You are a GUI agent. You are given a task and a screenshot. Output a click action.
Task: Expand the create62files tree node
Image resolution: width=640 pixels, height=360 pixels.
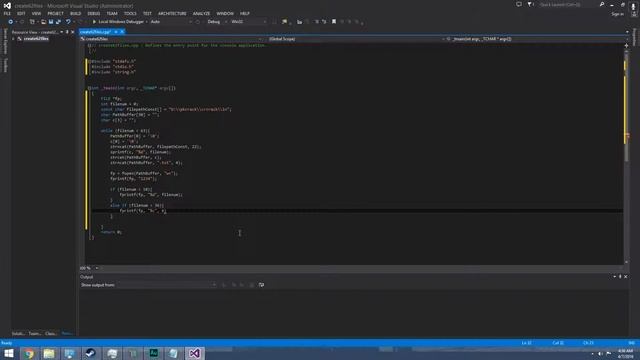13,39
